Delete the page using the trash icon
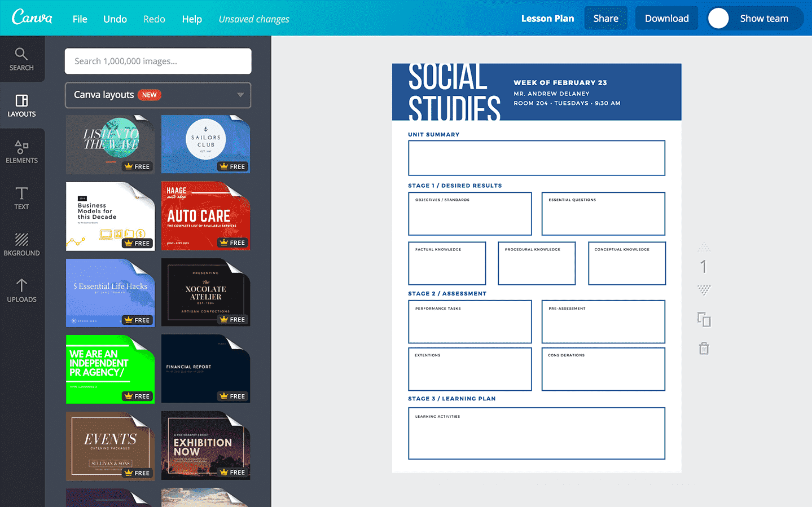This screenshot has height=507, width=812. click(703, 348)
